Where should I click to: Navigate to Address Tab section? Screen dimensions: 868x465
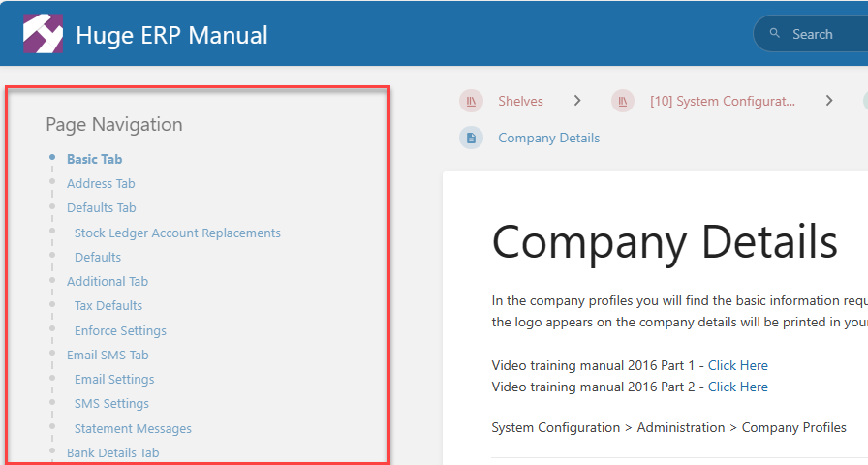tap(101, 183)
